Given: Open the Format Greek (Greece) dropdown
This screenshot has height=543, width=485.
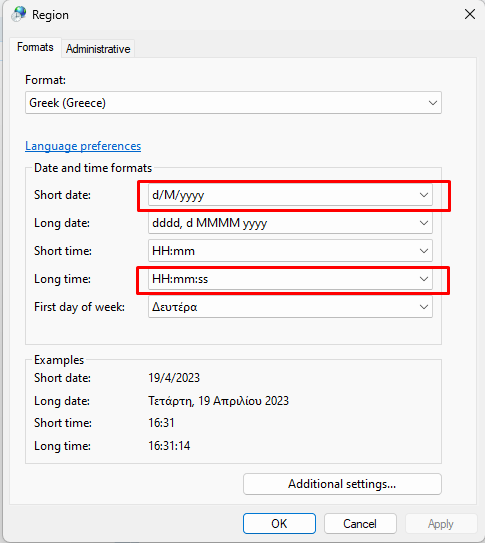Looking at the screenshot, I should [233, 103].
